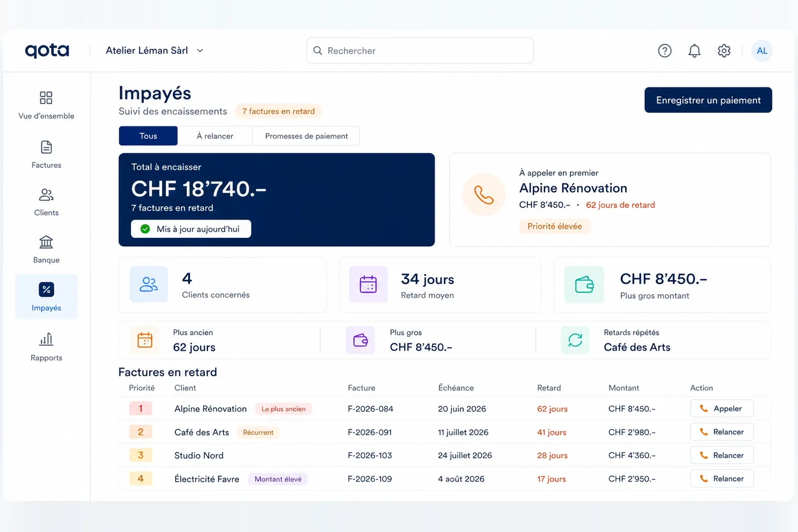Click the Retard column header
Image resolution: width=798 pixels, height=532 pixels.
[549, 388]
